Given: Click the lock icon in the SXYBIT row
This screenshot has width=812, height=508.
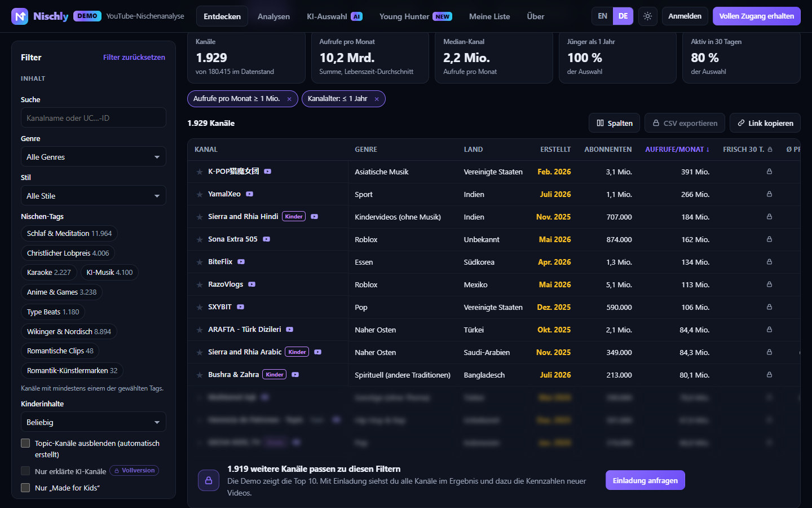Looking at the screenshot, I should coord(769,307).
